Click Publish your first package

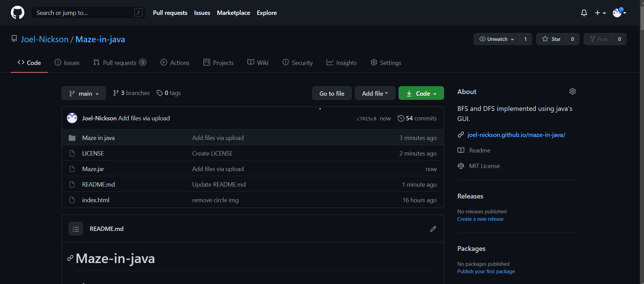(486, 271)
